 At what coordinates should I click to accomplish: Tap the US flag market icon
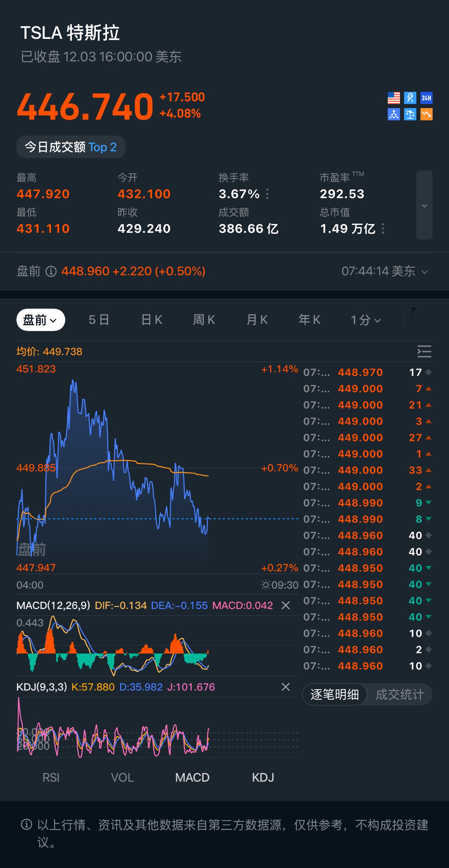coord(394,98)
